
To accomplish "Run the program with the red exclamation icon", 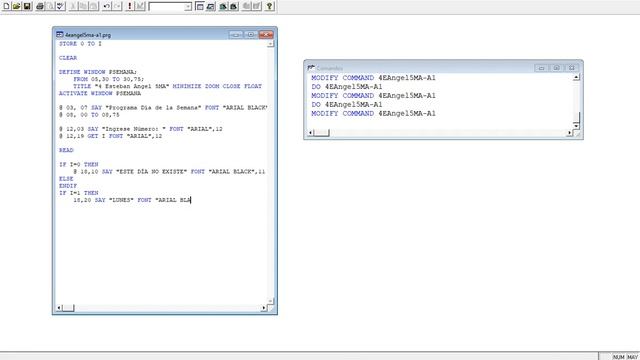I will [x=130, y=6].
